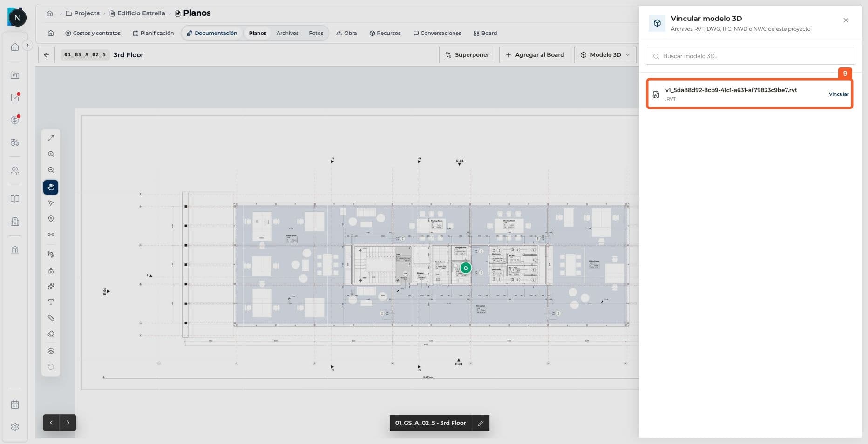Viewport: 868px width, 444px height.
Task: Open people icon in left sidebar
Action: (x=15, y=171)
